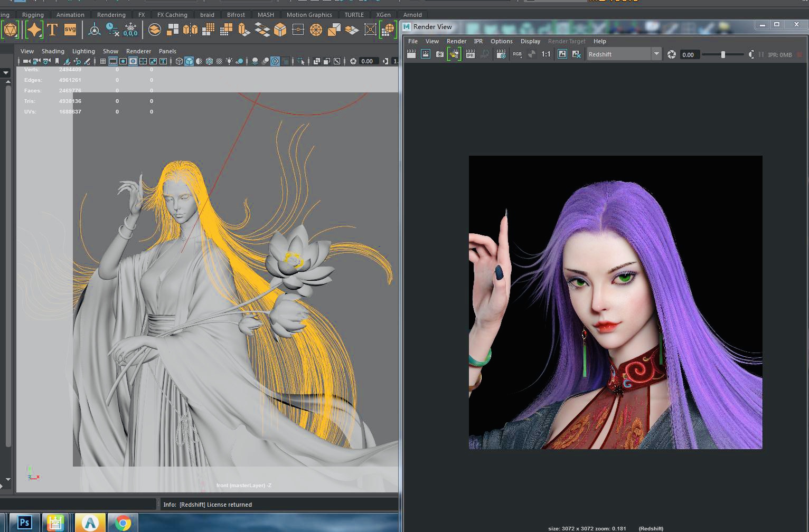Click the Render View Help menu
Viewport: 809px width, 532px height.
coord(599,41)
